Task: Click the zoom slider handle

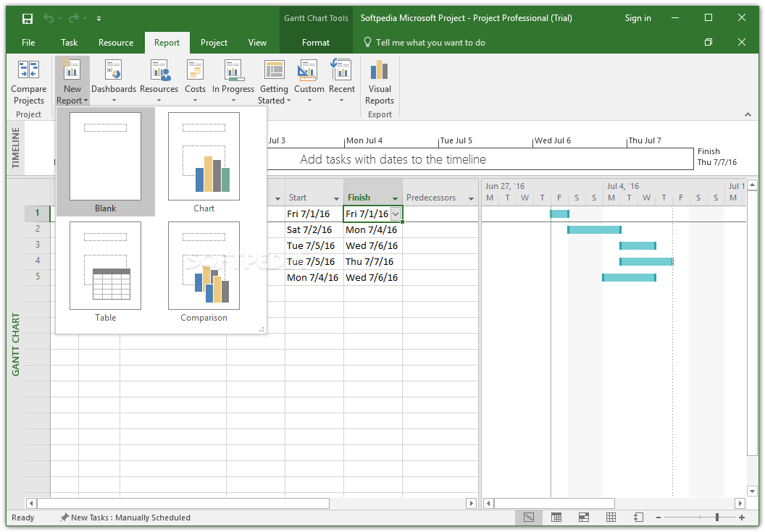Action: pyautogui.click(x=716, y=518)
